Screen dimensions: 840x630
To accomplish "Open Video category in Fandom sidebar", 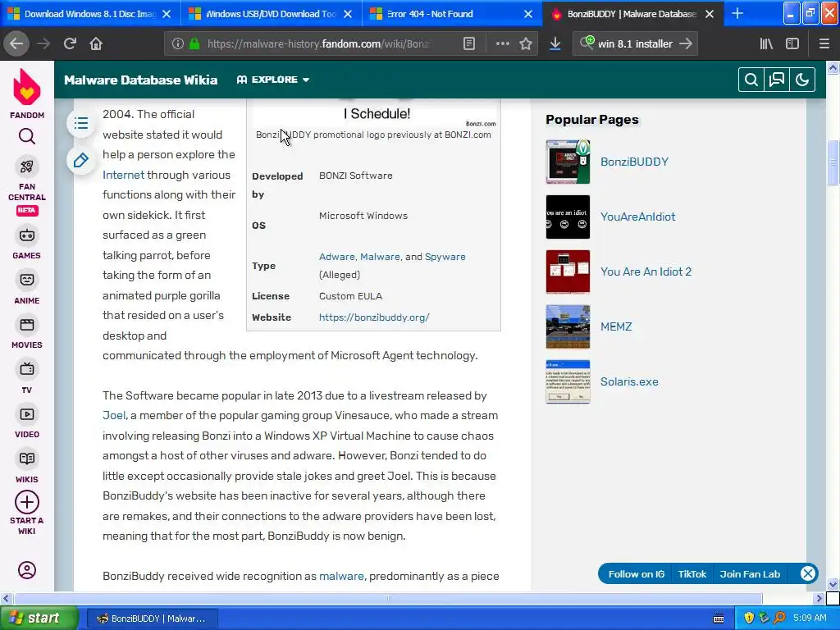I will [27, 422].
